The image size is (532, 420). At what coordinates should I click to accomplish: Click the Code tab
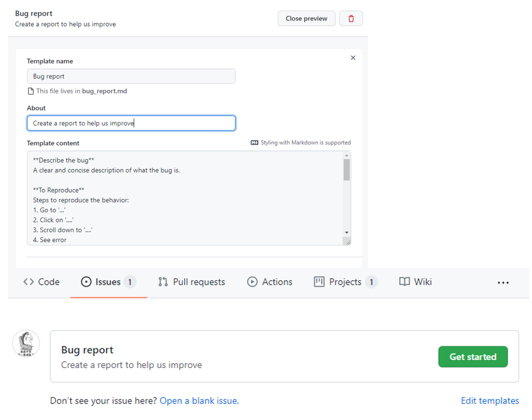(41, 282)
